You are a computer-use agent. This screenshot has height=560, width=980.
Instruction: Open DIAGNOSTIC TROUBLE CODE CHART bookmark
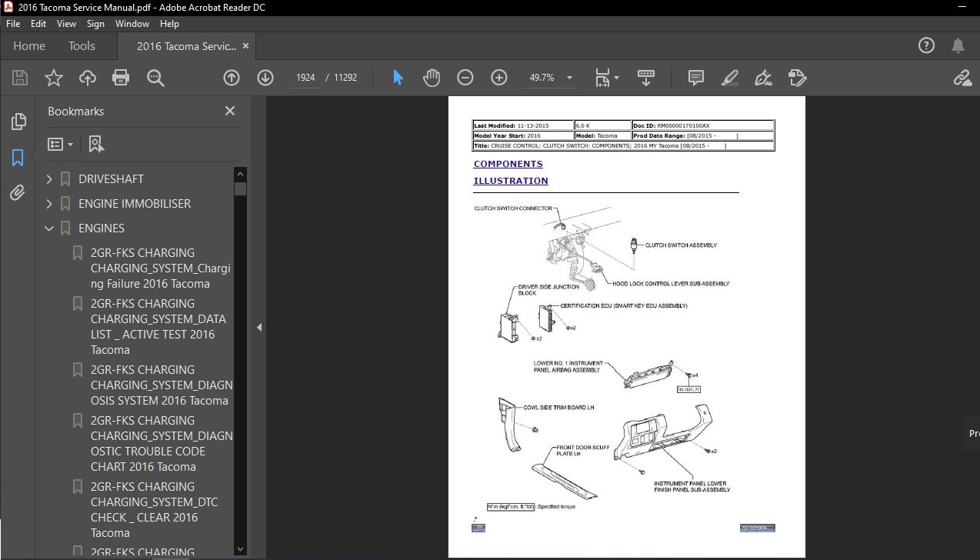[162, 444]
